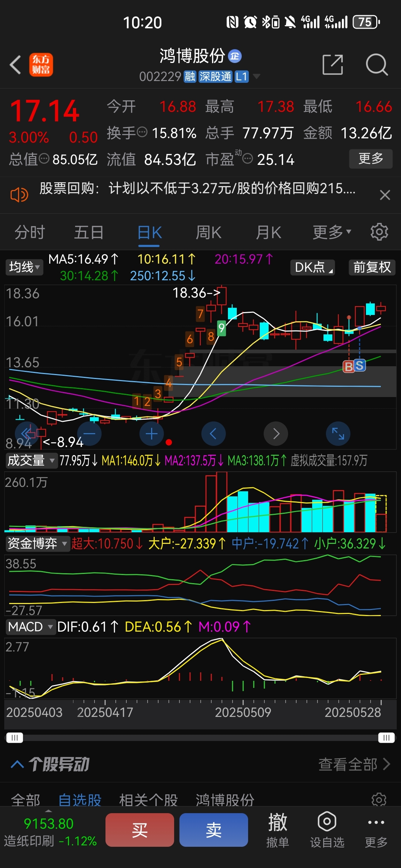The image size is (401, 868).
Task: Open the MACD indicator dropdown
Action: point(30,627)
